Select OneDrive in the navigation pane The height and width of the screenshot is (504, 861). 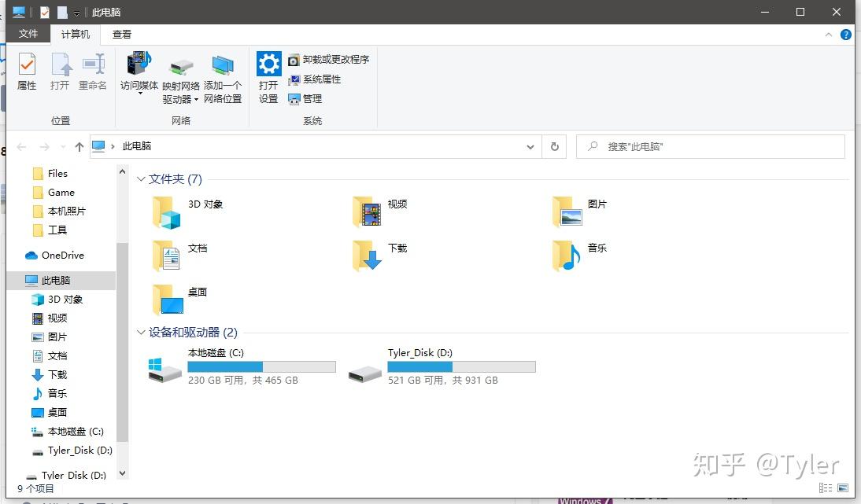click(55, 255)
